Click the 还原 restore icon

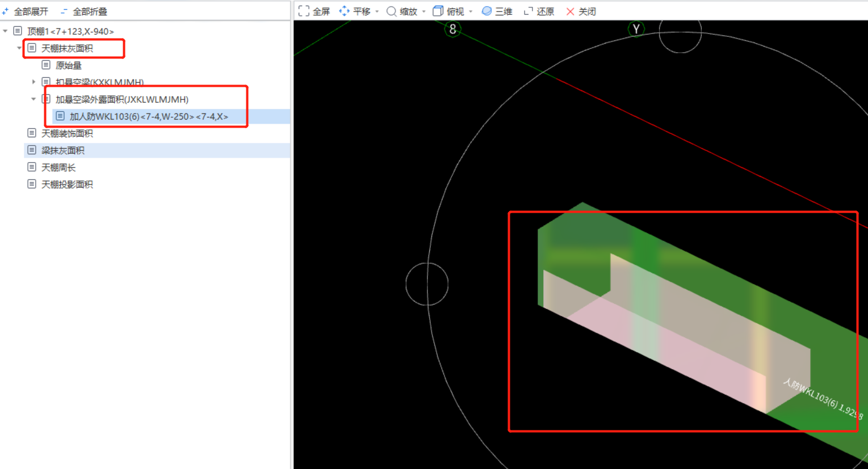pos(528,11)
